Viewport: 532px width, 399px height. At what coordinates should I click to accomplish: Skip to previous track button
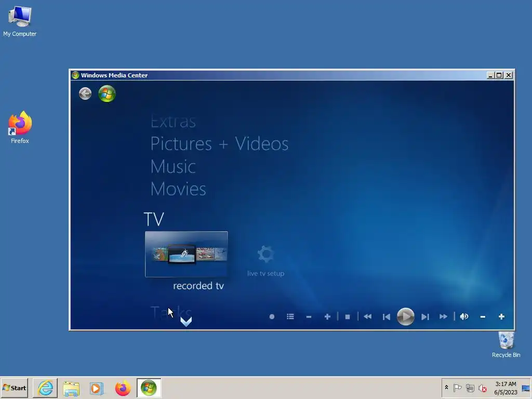386,317
